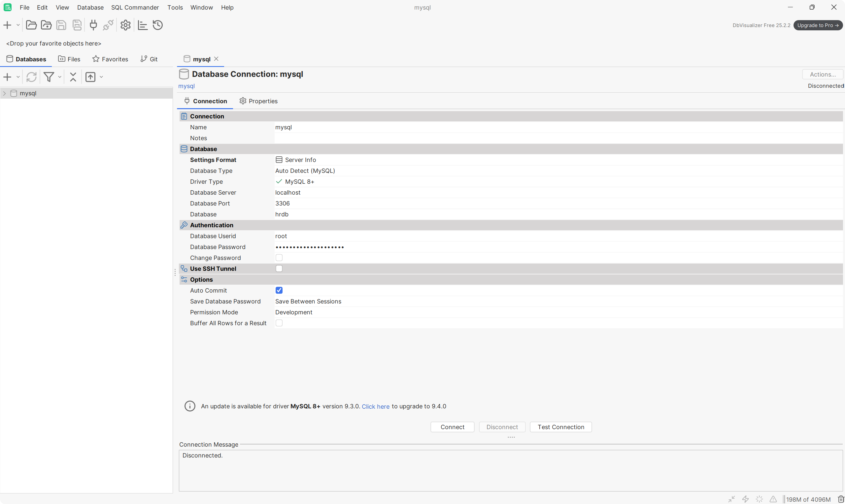
Task: Click the empty Notes field
Action: click(x=558, y=138)
